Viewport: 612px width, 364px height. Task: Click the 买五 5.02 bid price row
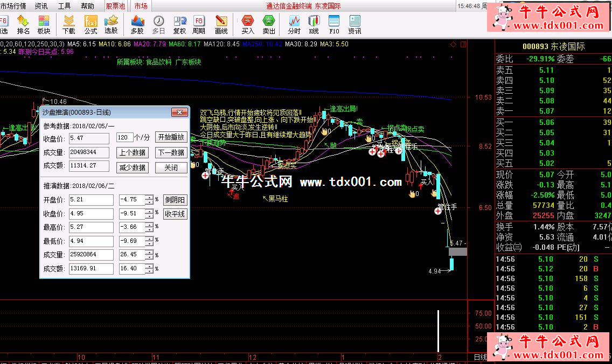(x=553, y=164)
